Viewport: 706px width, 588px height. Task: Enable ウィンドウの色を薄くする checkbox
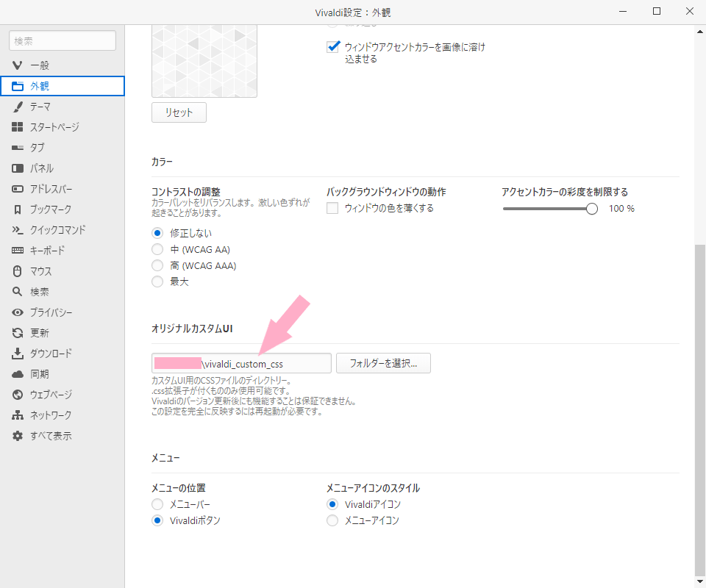(332, 208)
